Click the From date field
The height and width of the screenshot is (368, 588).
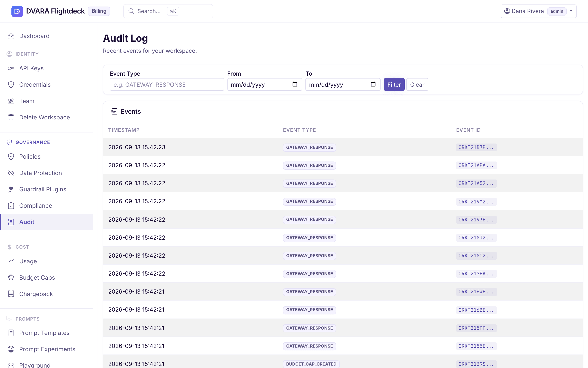[x=265, y=84]
